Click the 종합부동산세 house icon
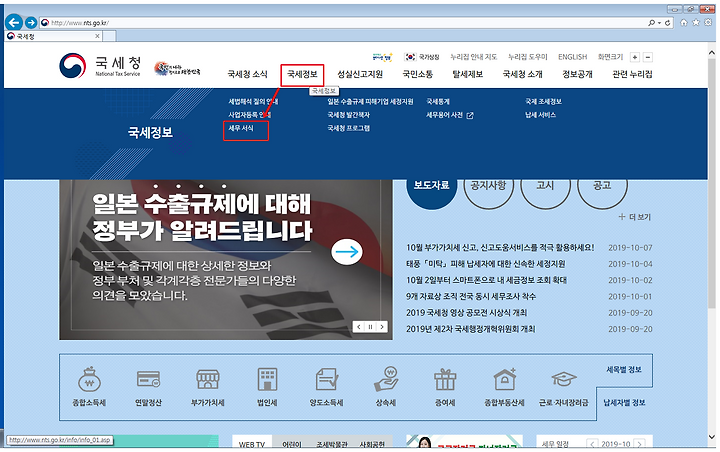The image size is (720, 452). (x=504, y=379)
